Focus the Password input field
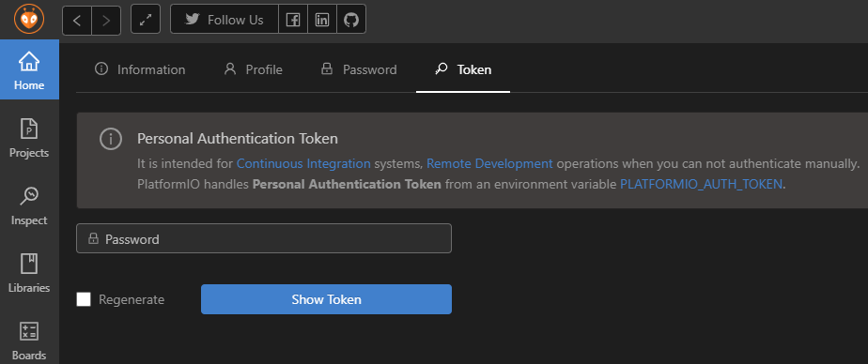Screen dimensions: 868x364 pos(264,238)
